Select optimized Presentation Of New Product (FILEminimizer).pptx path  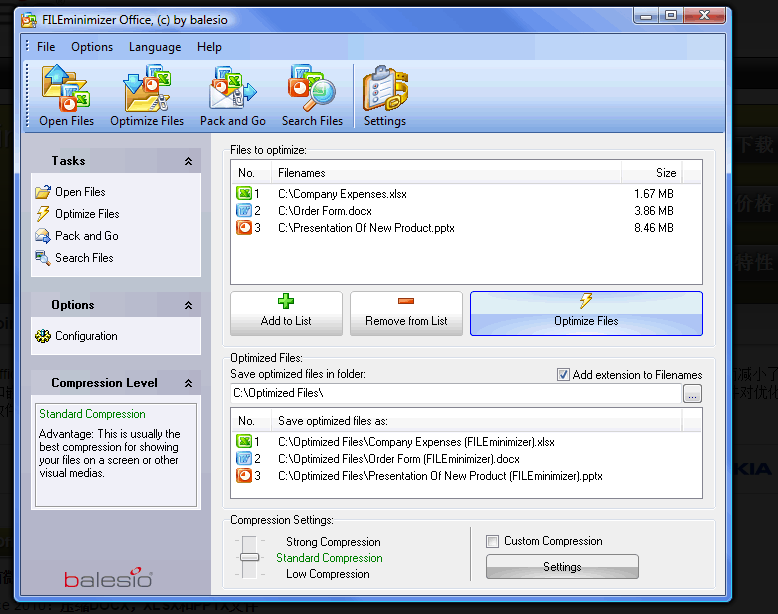[440, 476]
